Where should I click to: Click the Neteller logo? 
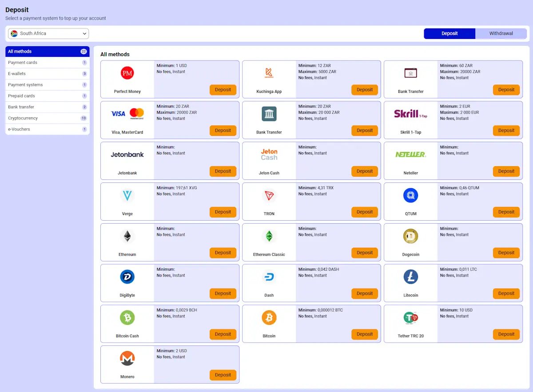coord(410,154)
